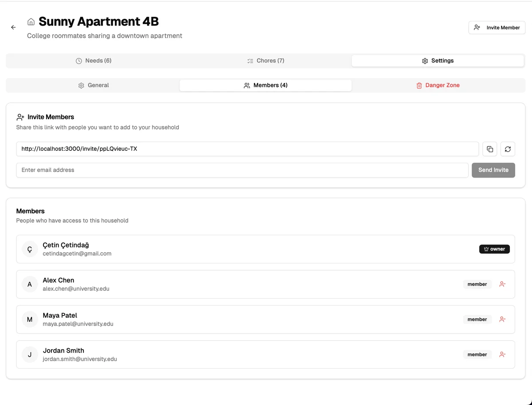
Task: Click the back arrow icon
Action: pyautogui.click(x=13, y=28)
